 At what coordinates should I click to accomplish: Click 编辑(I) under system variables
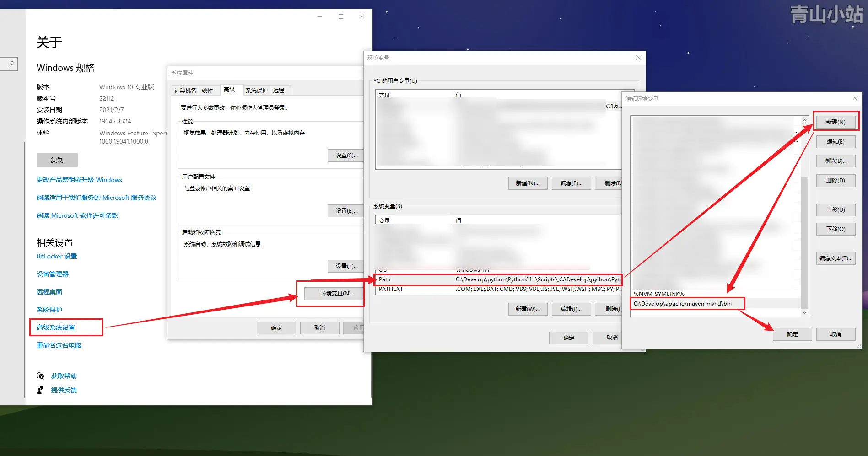click(x=571, y=309)
